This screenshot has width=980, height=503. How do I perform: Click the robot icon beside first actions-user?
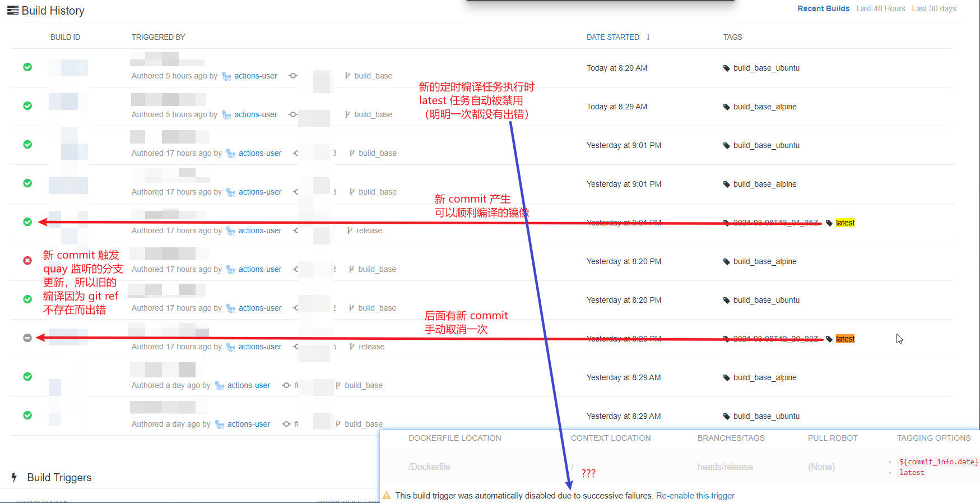226,76
